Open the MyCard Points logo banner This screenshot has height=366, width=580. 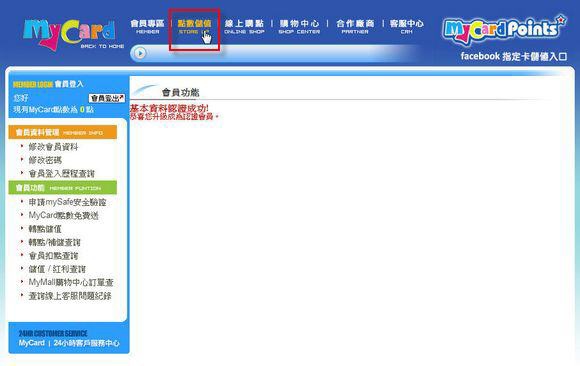tap(505, 29)
